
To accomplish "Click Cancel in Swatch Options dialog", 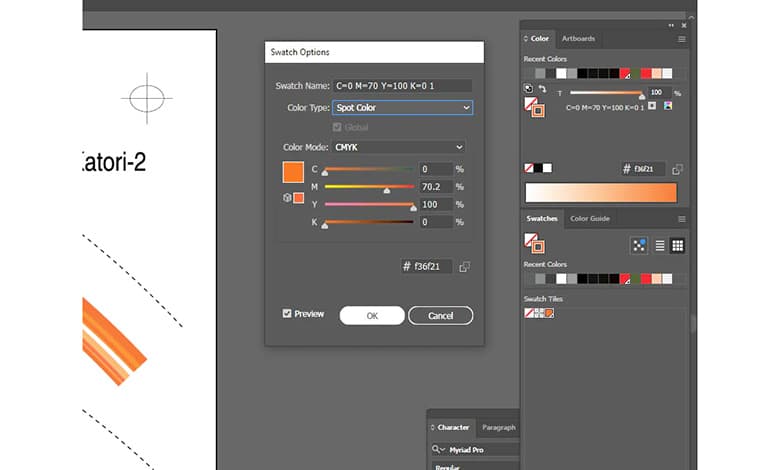I will (x=440, y=315).
